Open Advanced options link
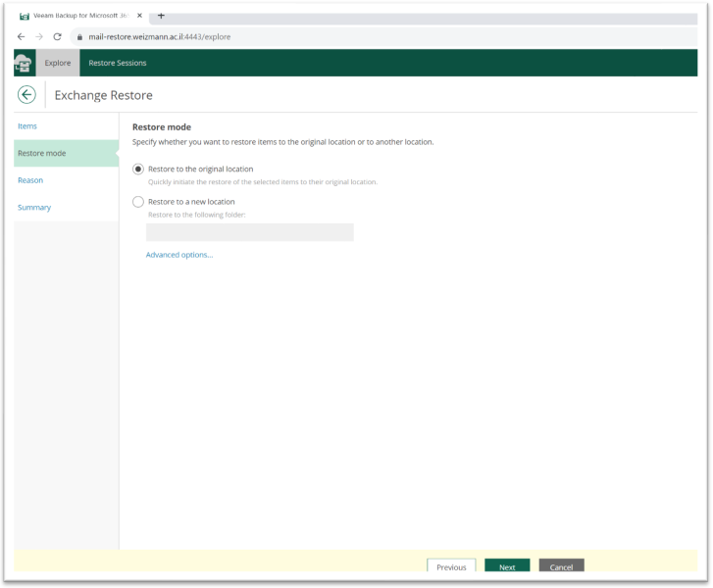 coord(179,255)
